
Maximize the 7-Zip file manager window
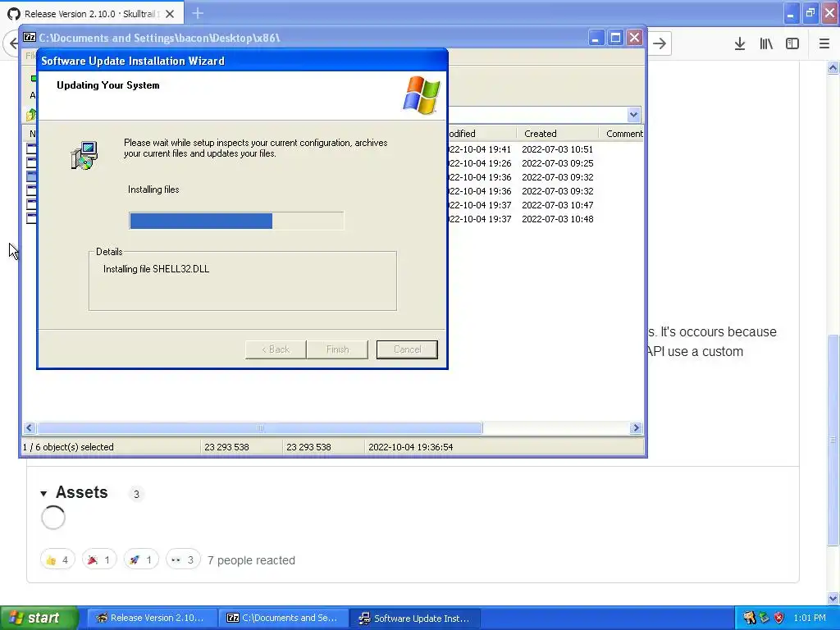pos(615,38)
